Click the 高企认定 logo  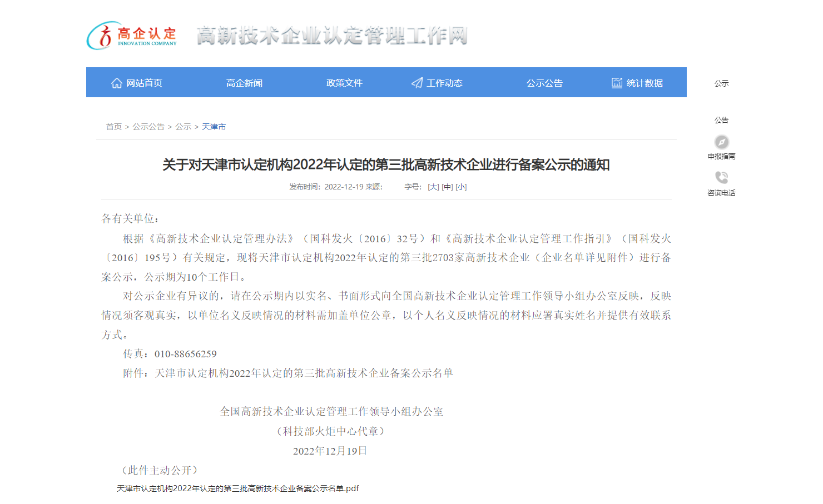(x=132, y=36)
